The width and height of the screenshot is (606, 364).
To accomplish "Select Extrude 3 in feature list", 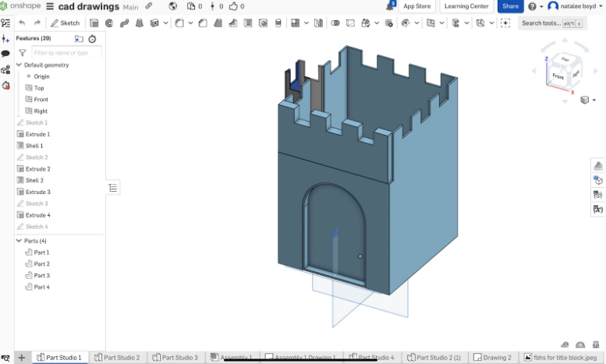I will tap(37, 192).
